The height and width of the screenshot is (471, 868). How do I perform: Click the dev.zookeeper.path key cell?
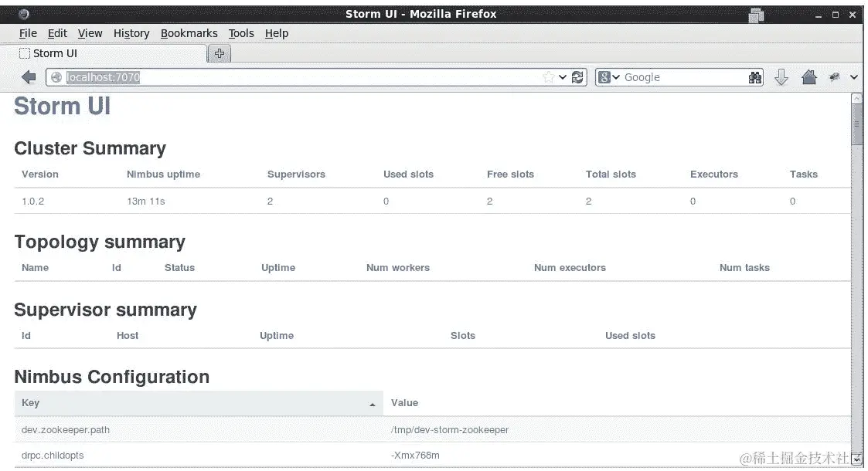(x=66, y=429)
